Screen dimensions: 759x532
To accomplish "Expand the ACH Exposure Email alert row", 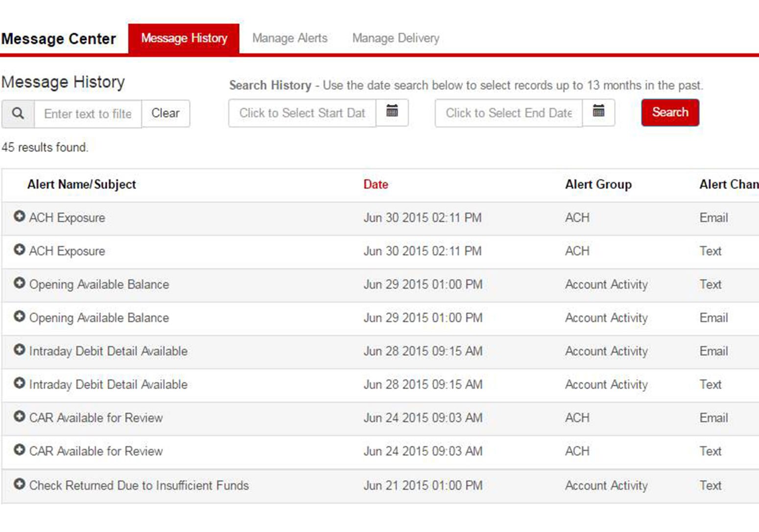I will coord(19,216).
